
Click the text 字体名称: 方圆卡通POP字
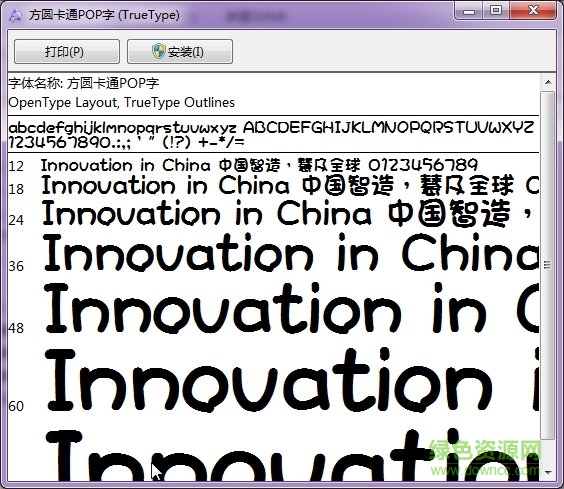pos(83,83)
